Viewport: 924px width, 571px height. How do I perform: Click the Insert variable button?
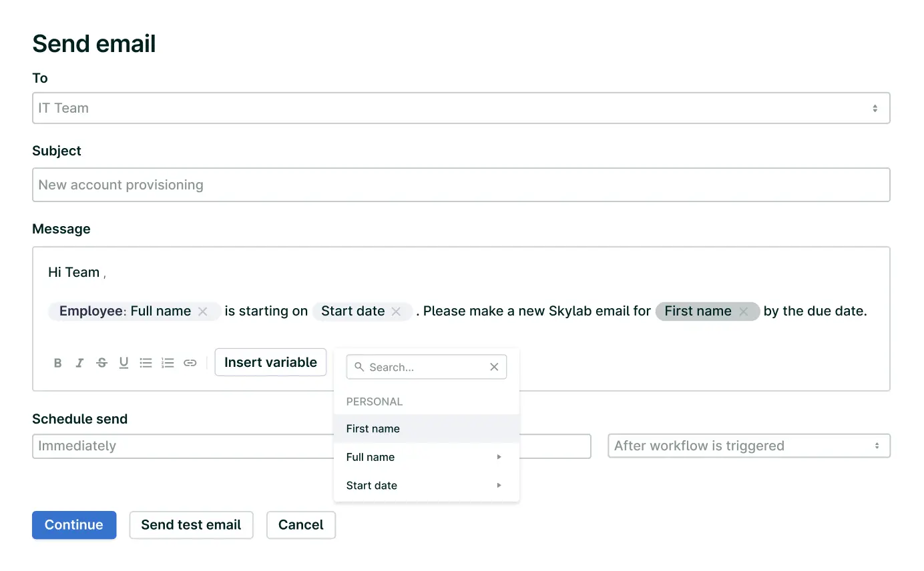pos(270,362)
